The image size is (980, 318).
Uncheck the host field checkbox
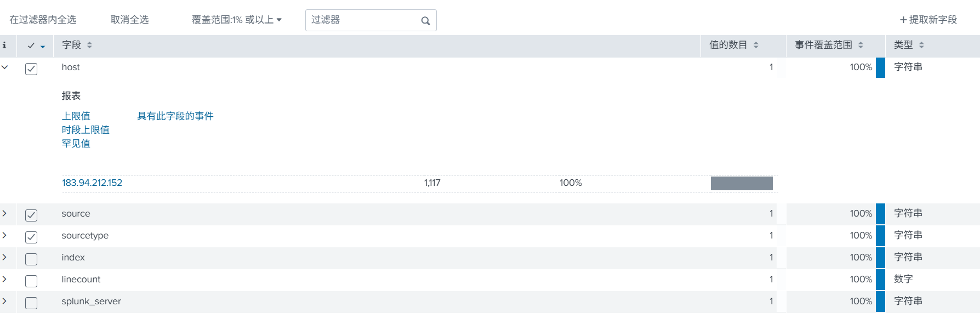31,69
